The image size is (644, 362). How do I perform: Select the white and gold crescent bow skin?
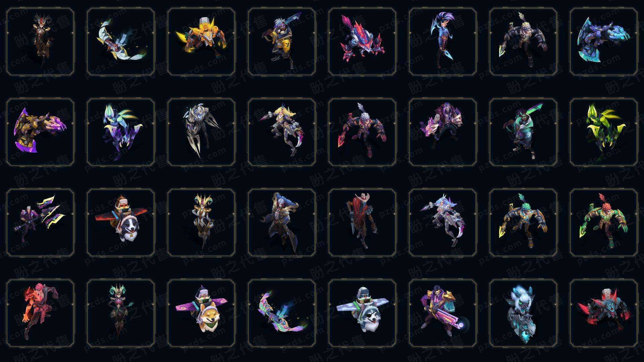point(121,42)
